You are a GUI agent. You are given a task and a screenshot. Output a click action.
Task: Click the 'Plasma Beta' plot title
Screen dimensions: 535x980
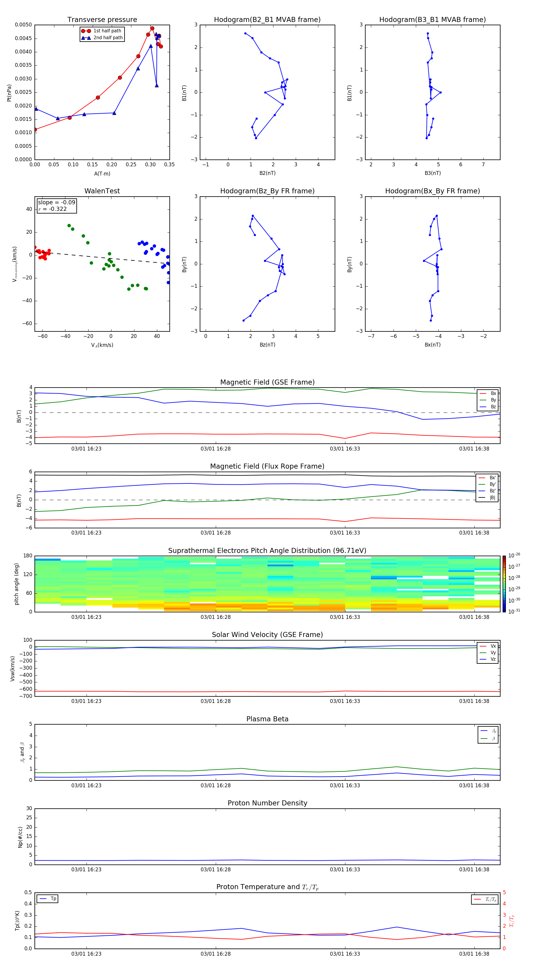click(x=267, y=719)
